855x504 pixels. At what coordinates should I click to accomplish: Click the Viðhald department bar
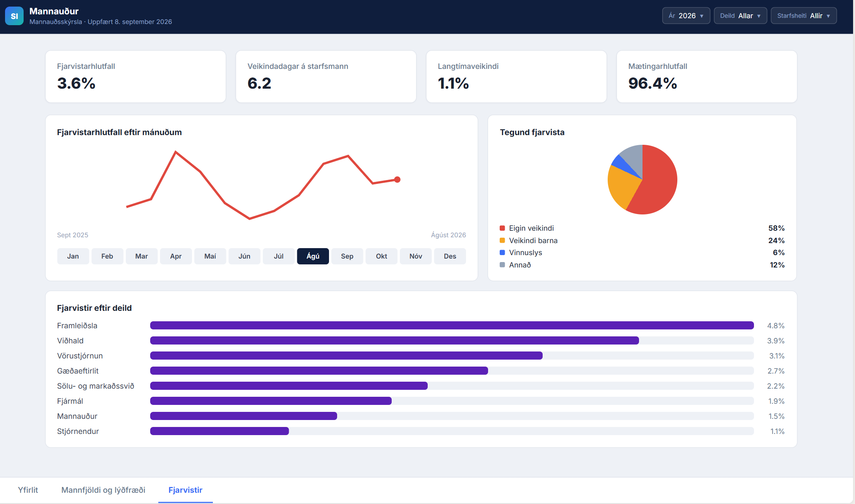pos(394,341)
